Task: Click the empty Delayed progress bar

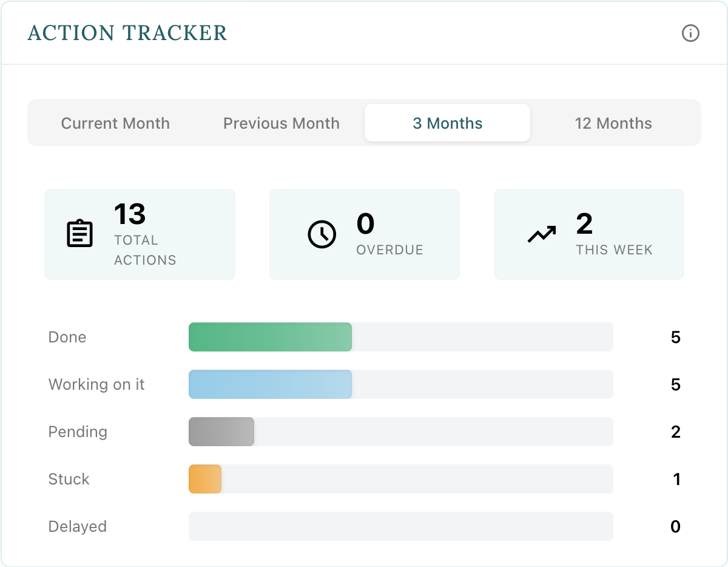Action: tap(400, 526)
